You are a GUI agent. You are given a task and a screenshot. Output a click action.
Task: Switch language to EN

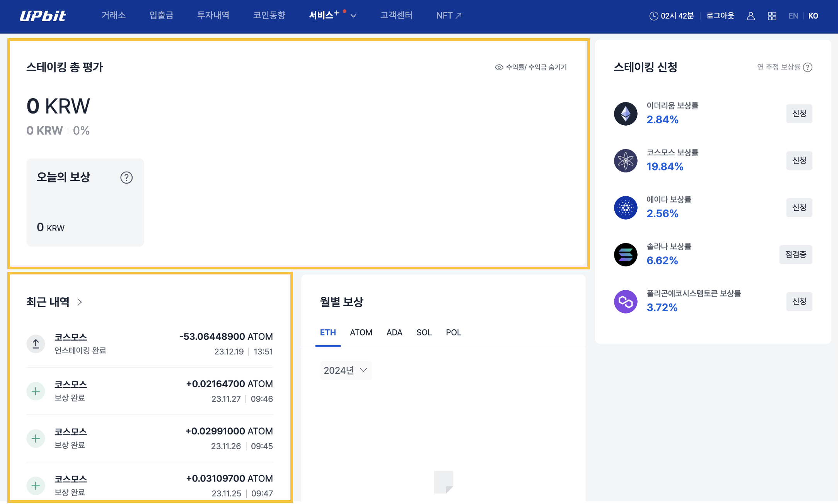[793, 16]
